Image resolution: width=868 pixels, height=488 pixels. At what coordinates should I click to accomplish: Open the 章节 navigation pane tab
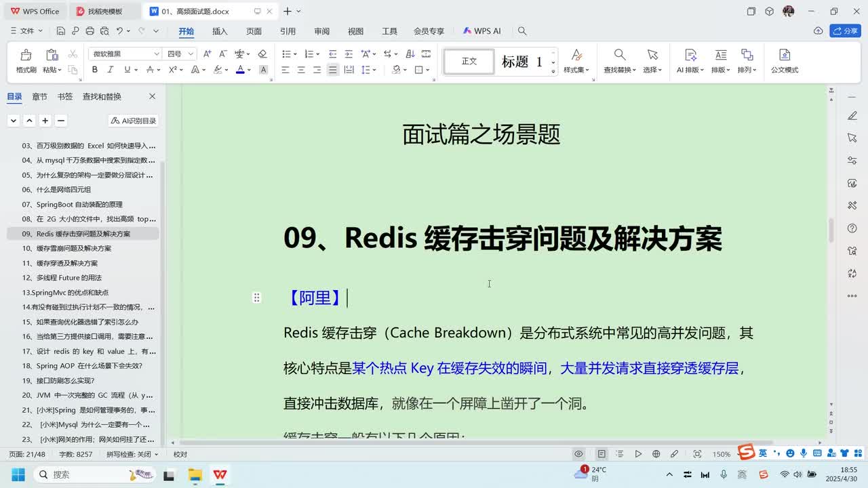[x=40, y=97]
